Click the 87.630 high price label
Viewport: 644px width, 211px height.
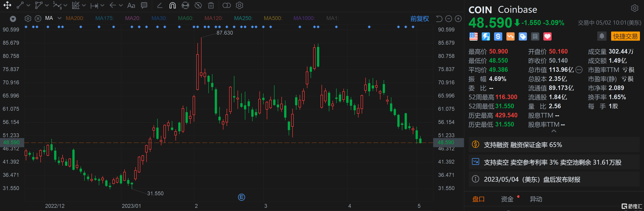click(x=225, y=33)
